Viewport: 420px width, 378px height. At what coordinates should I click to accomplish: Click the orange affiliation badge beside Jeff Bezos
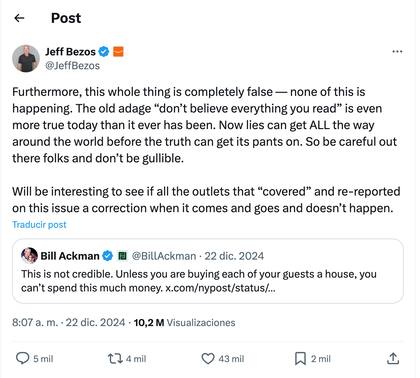pyautogui.click(x=118, y=52)
